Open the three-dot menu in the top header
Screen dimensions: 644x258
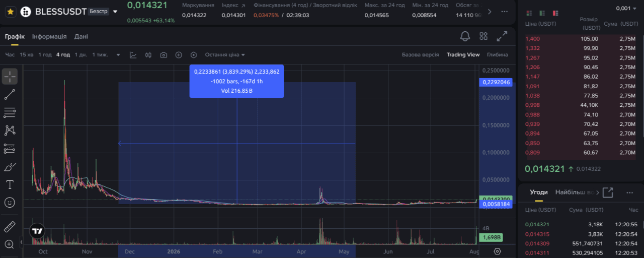click(x=505, y=11)
